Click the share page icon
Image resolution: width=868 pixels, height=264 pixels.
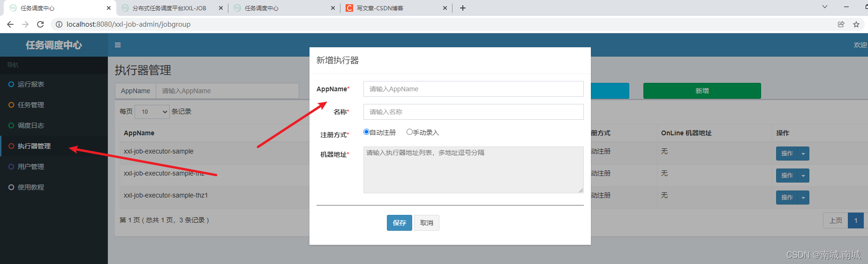tap(841, 24)
